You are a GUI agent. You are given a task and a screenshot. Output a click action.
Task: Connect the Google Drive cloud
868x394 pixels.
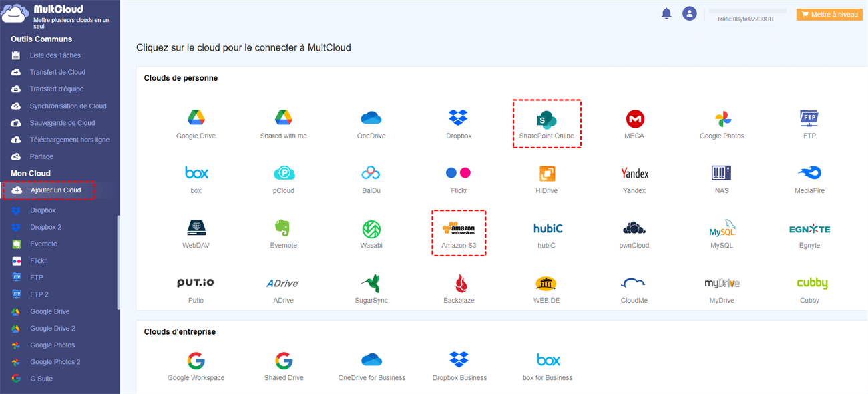tap(196, 124)
